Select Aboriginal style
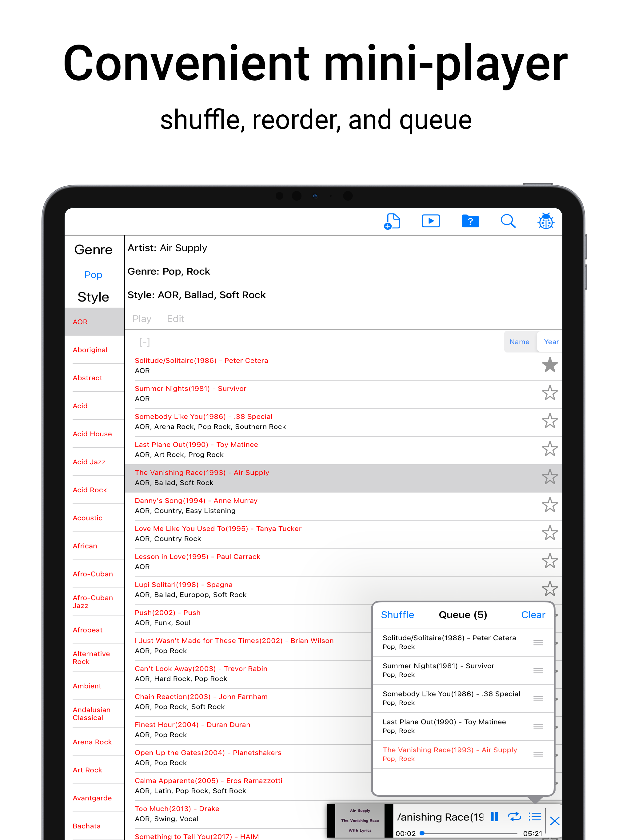Screen dimensions: 630x840 (x=95, y=350)
